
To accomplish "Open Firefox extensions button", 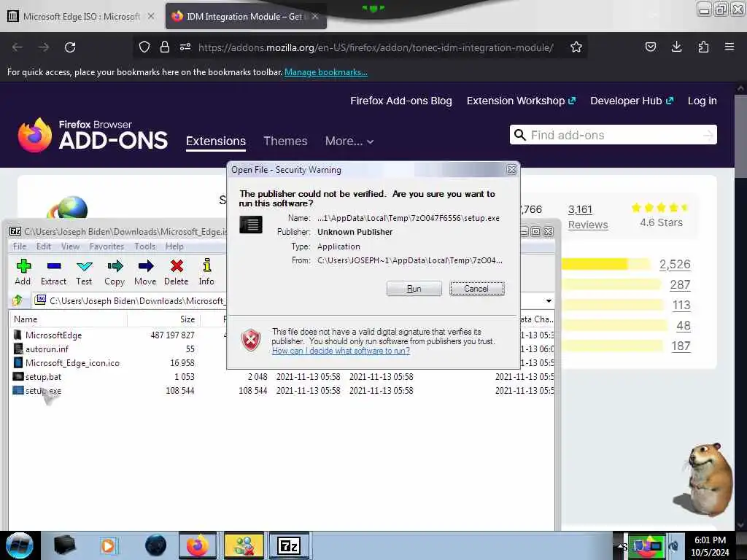I will [x=703, y=47].
